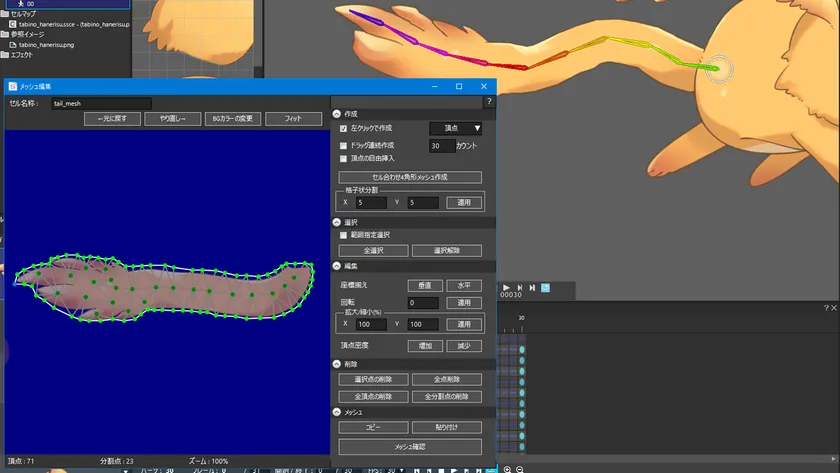
Task: Collapse the 作成 section
Action: click(x=337, y=114)
